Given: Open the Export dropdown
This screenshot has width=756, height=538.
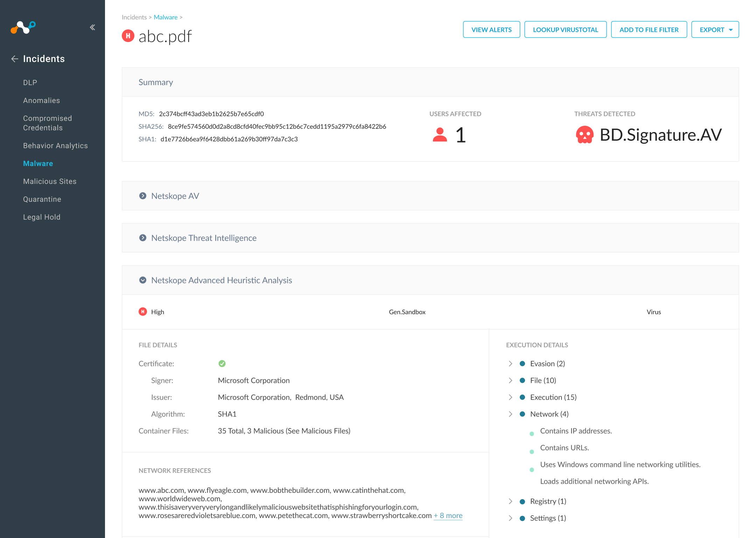Looking at the screenshot, I should pos(715,30).
